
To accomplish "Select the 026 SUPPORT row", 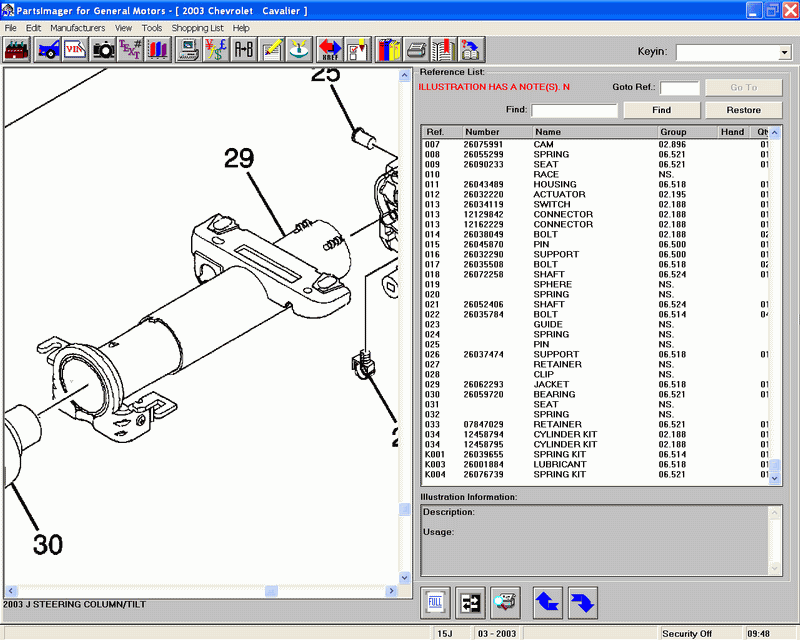I will tap(595, 354).
